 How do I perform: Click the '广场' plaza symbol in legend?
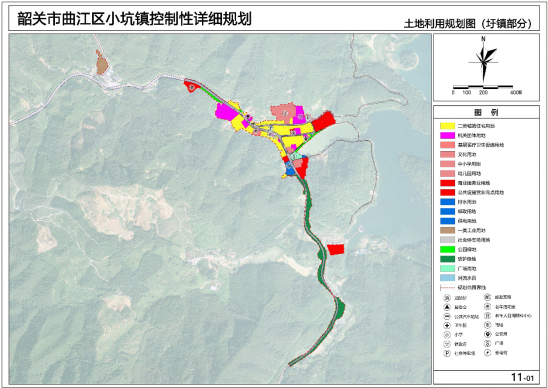[x=488, y=343]
